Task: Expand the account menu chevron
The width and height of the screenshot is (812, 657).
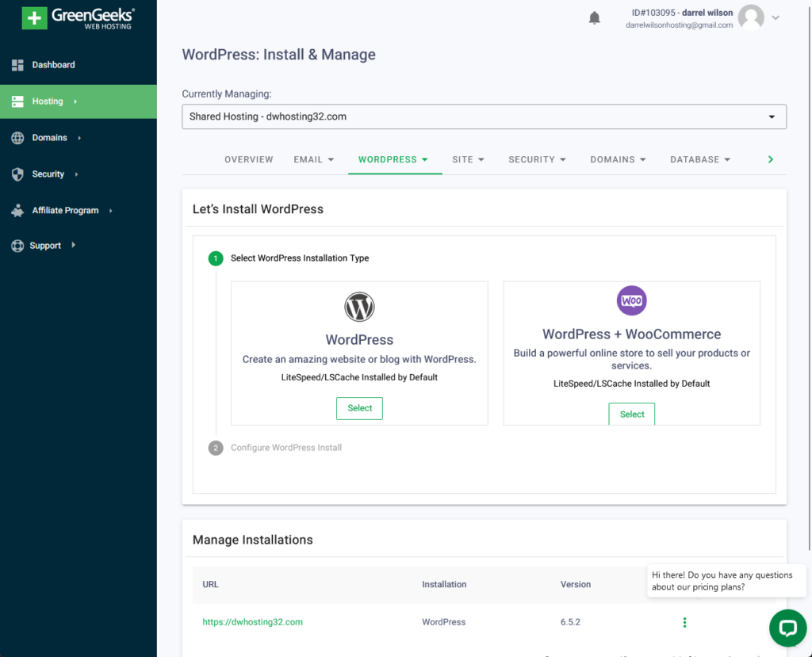Action: [x=776, y=17]
